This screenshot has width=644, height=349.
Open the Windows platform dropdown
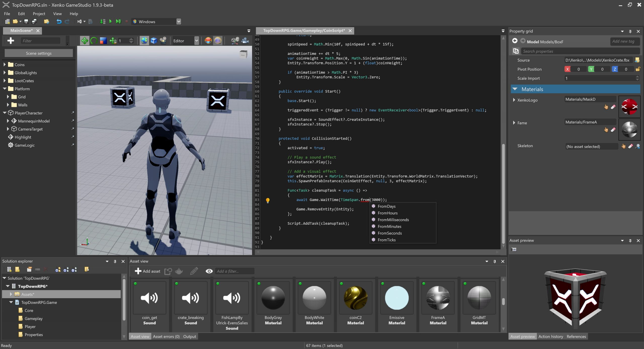point(178,21)
